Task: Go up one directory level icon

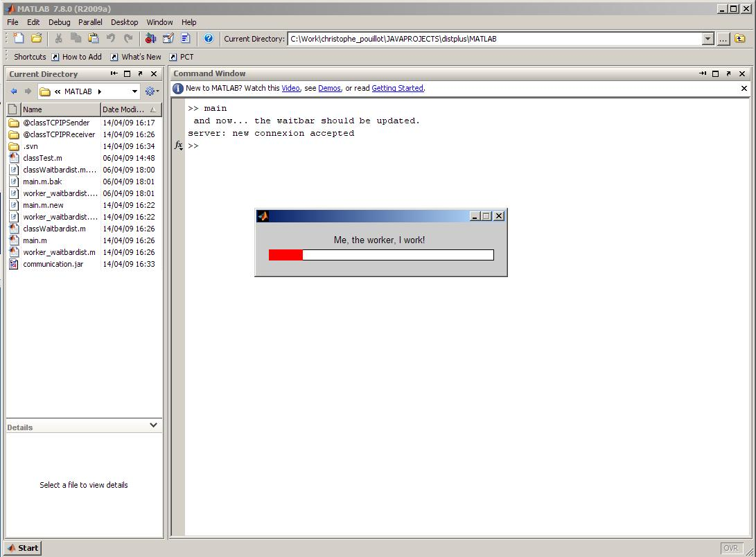Action: pos(740,39)
